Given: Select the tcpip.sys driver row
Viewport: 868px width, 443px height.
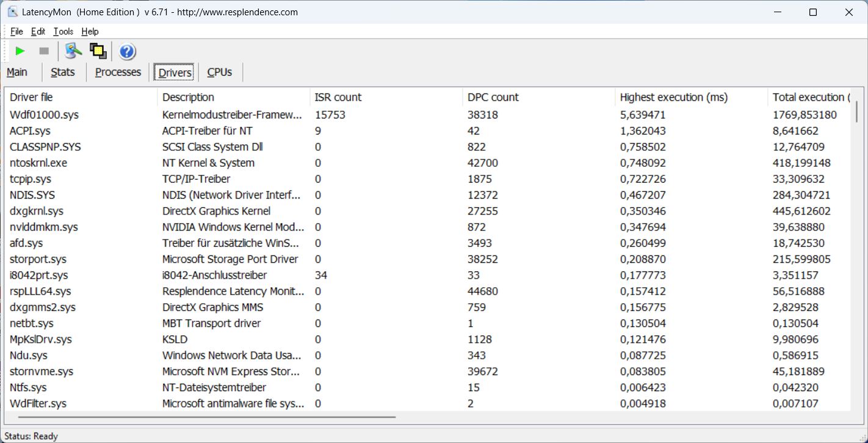Looking at the screenshot, I should pyautogui.click(x=427, y=179).
